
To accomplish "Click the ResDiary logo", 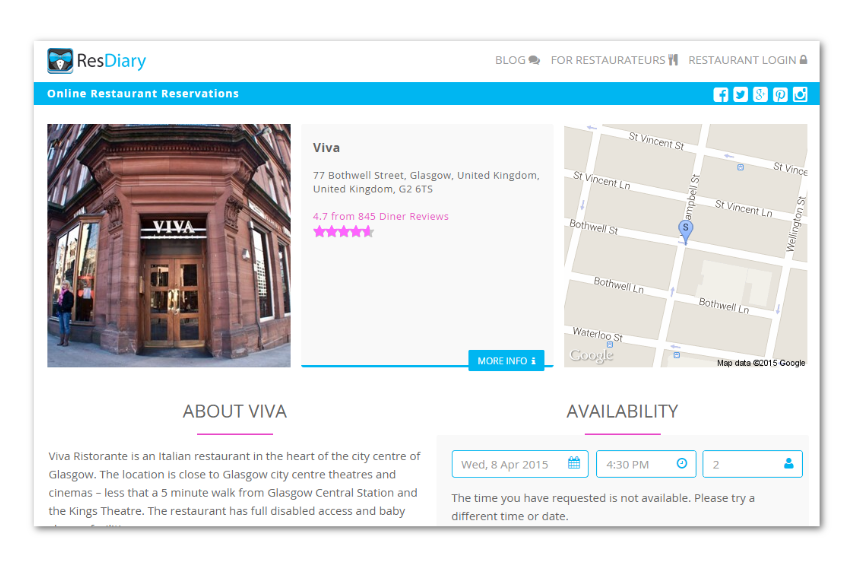I will pyautogui.click(x=96, y=61).
